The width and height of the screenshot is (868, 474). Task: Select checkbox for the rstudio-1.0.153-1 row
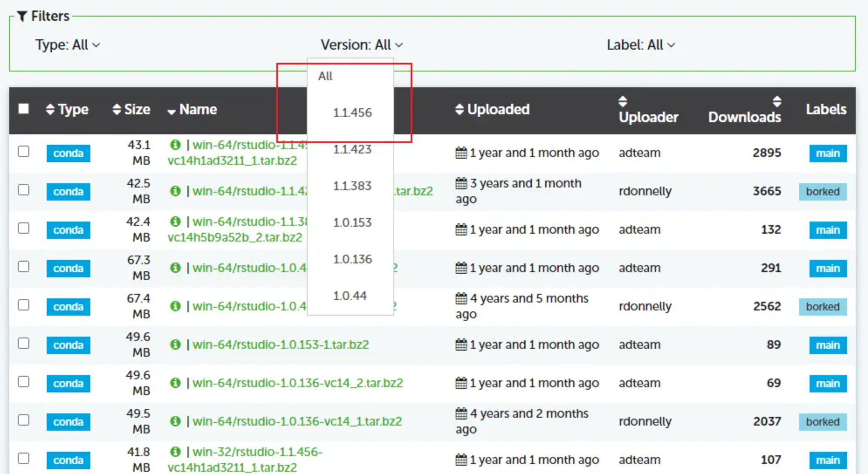[24, 344]
